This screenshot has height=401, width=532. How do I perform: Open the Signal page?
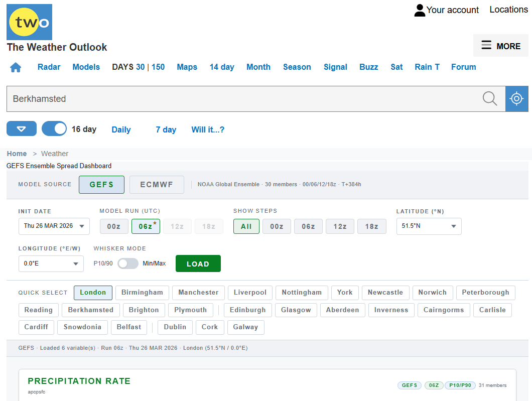(x=335, y=67)
